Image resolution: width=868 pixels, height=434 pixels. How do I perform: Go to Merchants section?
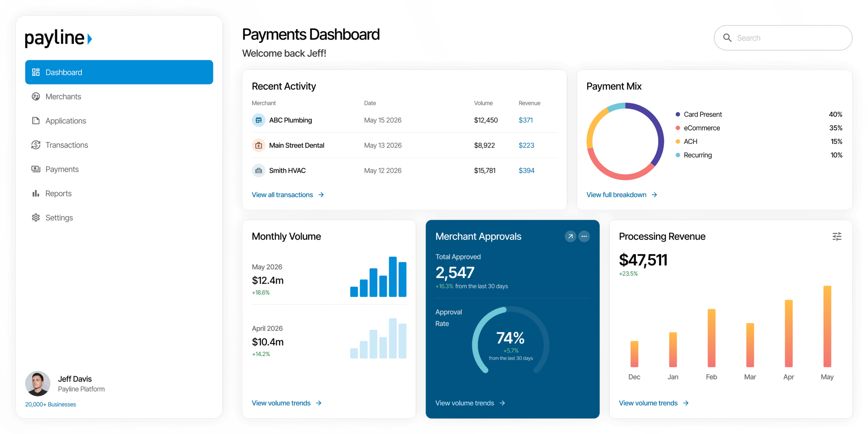(119, 97)
